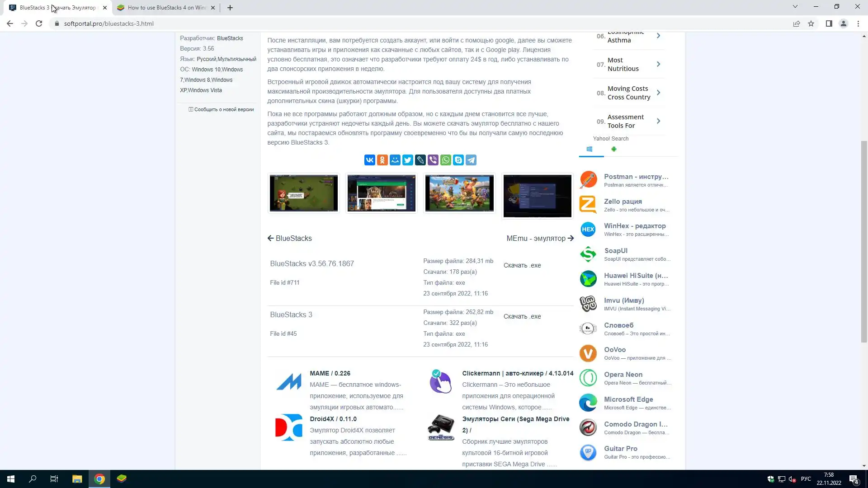
Task: Share page via Telegram icon
Action: click(471, 160)
